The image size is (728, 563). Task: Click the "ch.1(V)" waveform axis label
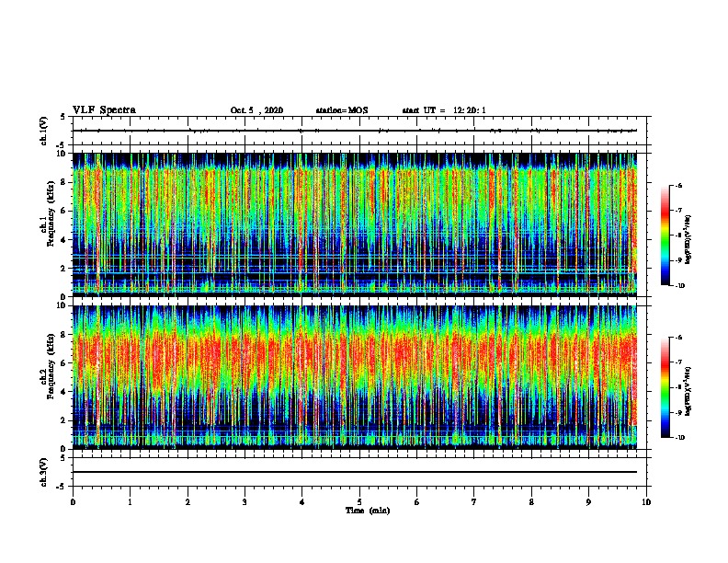click(x=44, y=131)
